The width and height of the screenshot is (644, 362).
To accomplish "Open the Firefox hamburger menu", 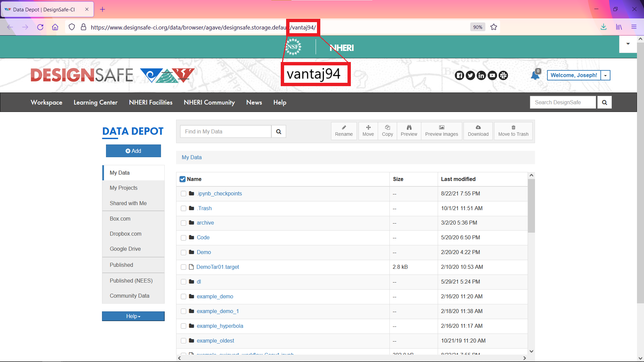I will 634,27.
